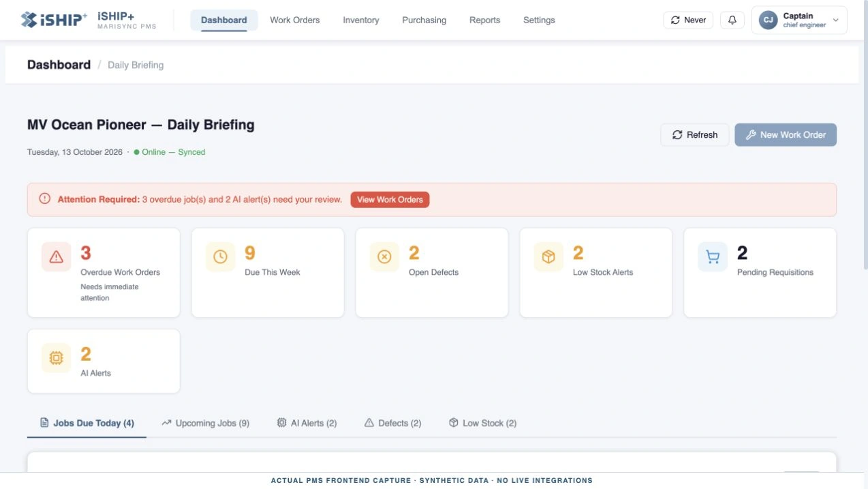Open the Low Stock Alerts card
The width and height of the screenshot is (868, 489).
point(596,273)
